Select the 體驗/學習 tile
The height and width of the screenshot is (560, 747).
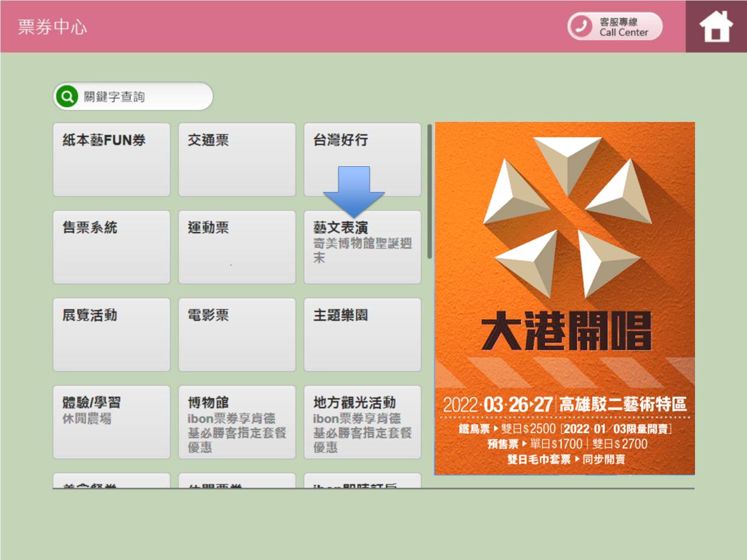point(112,422)
